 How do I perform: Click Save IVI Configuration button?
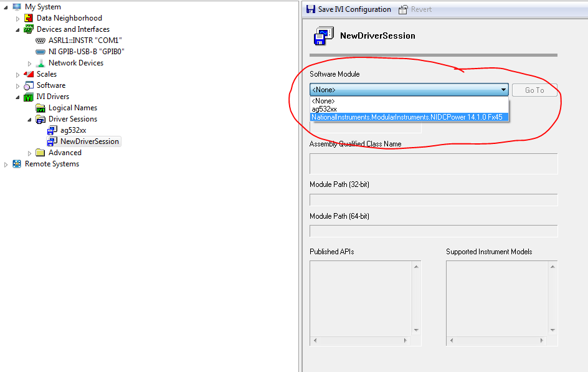click(x=349, y=9)
